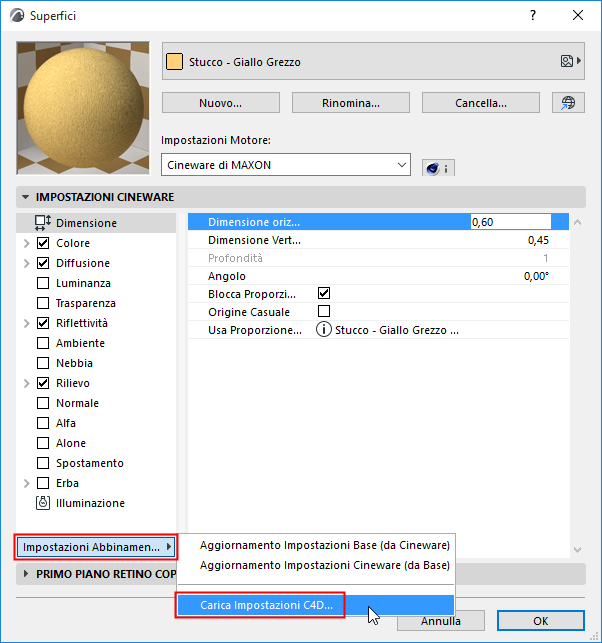This screenshot has height=643, width=602.
Task: Select the Illuminazione row in channel list
Action: click(96, 503)
